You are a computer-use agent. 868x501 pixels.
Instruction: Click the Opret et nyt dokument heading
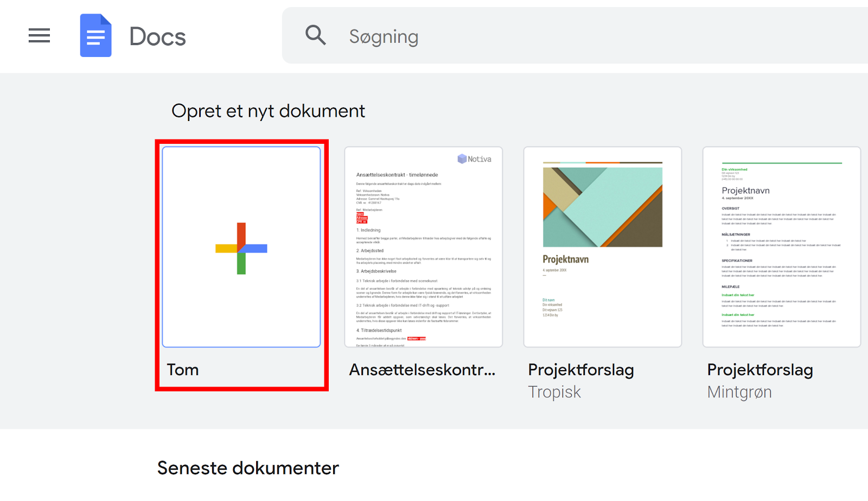268,111
